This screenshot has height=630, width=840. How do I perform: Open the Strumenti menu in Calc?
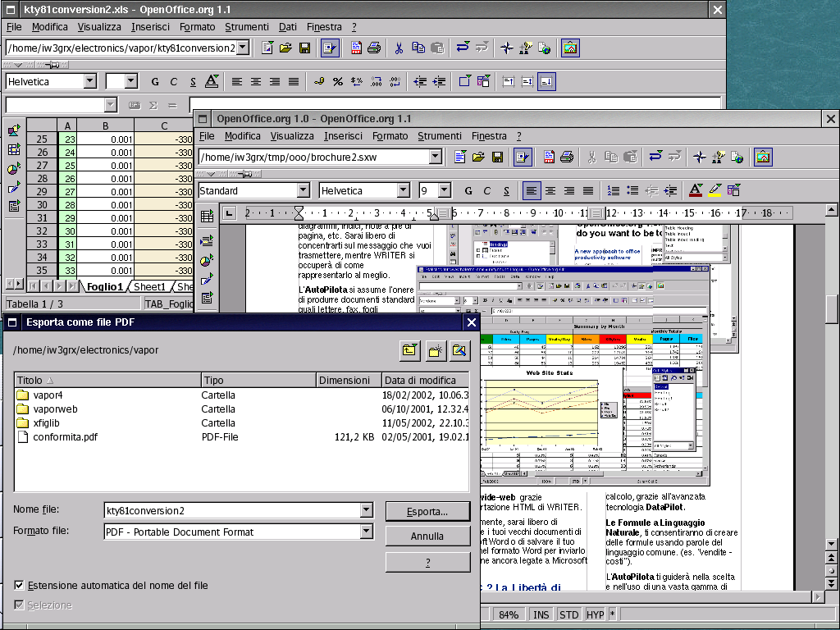(x=247, y=27)
